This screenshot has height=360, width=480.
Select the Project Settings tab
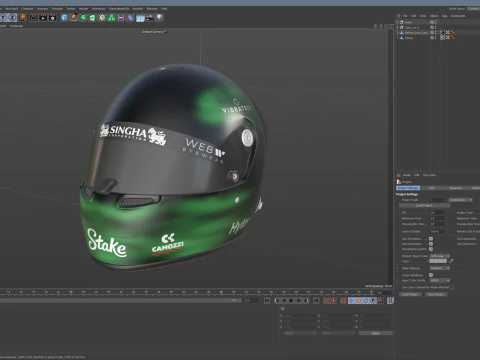click(408, 188)
